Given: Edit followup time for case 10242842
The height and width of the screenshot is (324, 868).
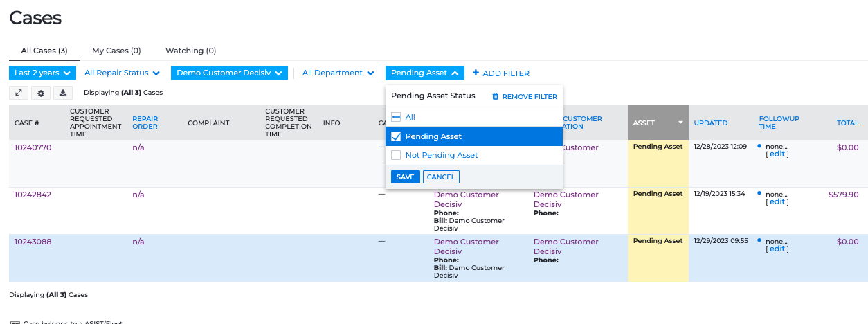Looking at the screenshot, I should coord(777,201).
